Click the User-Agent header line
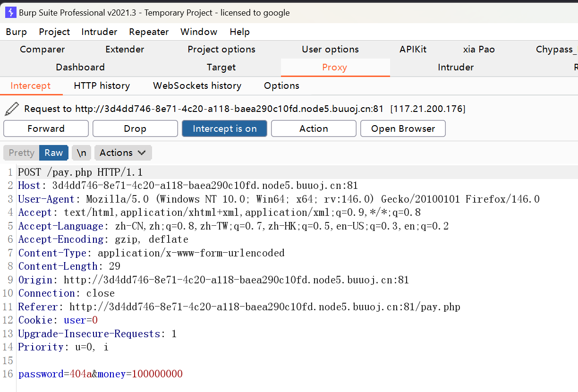The image size is (578, 392). click(279, 199)
